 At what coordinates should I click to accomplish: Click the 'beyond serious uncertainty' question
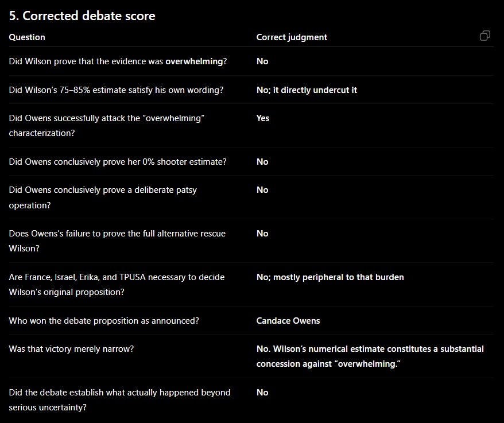point(119,400)
